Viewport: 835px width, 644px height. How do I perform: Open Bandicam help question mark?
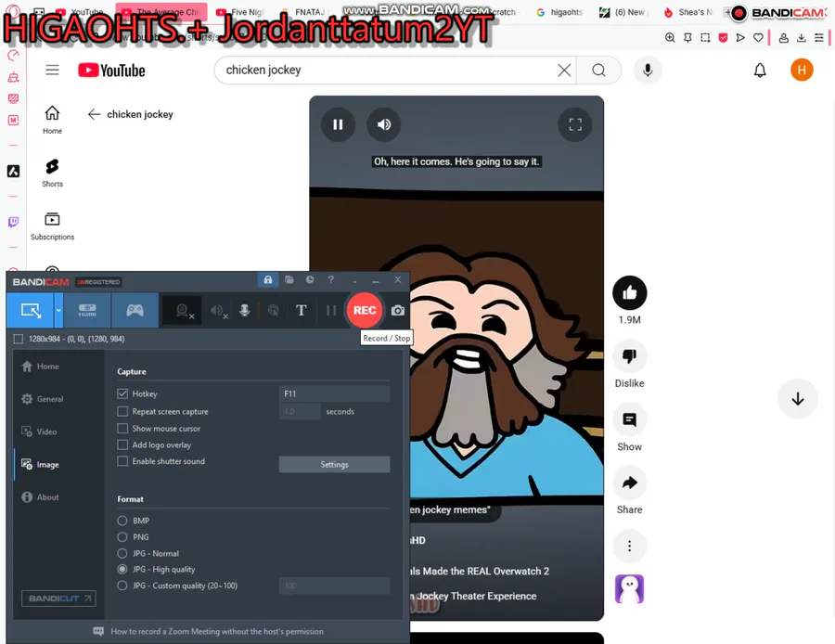point(330,279)
